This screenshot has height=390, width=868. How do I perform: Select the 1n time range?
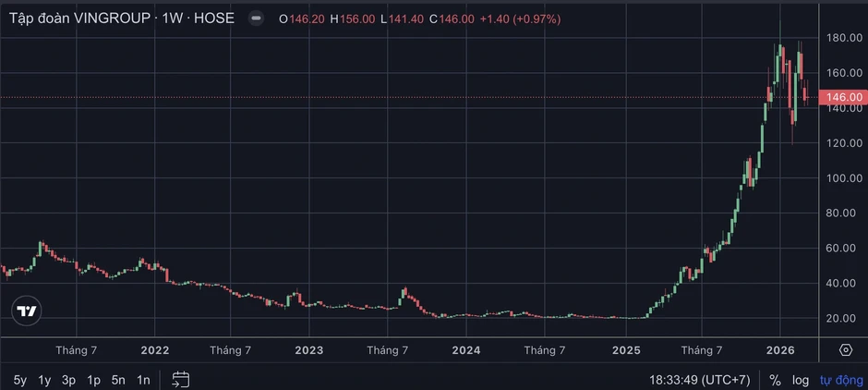(143, 380)
